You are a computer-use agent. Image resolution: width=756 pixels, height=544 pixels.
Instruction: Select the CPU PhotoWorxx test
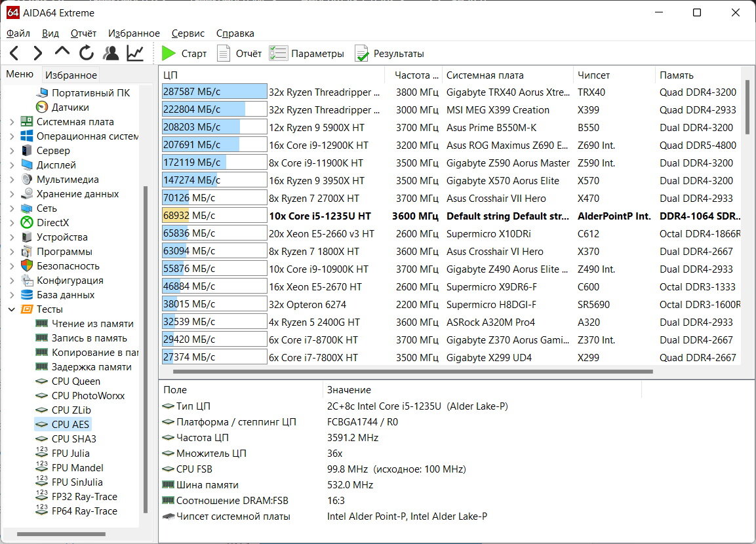[x=88, y=396]
